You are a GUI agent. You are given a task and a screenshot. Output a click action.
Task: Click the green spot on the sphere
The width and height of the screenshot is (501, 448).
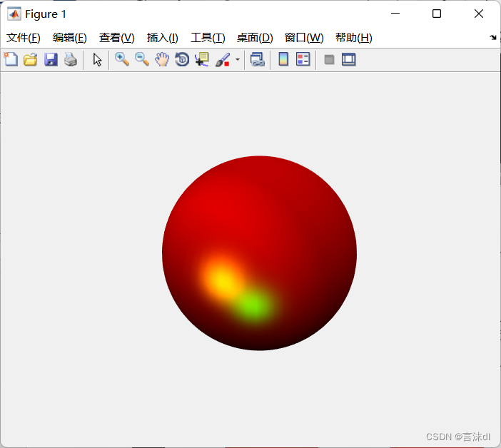point(253,305)
